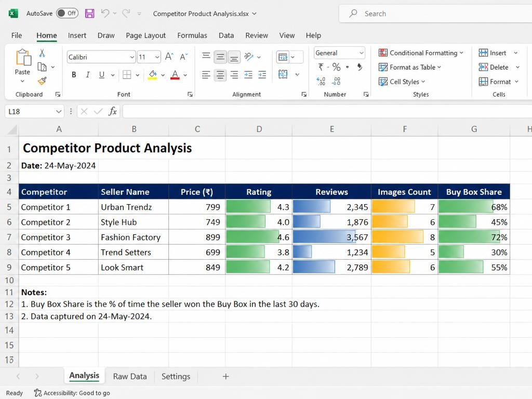Toggle the AutoSave switch
The height and width of the screenshot is (399, 532).
[x=67, y=13]
